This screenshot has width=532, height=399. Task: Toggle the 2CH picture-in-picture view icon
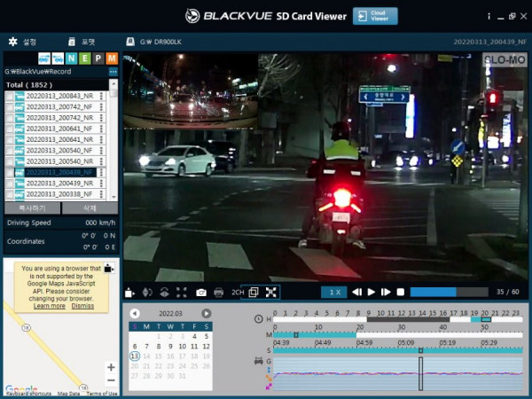(254, 292)
